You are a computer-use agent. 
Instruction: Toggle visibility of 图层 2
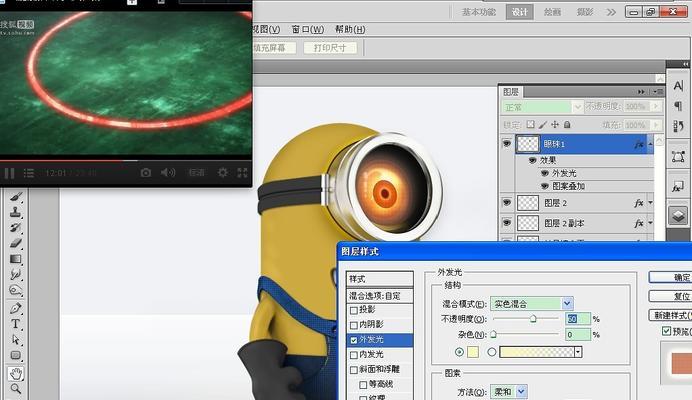click(x=507, y=203)
